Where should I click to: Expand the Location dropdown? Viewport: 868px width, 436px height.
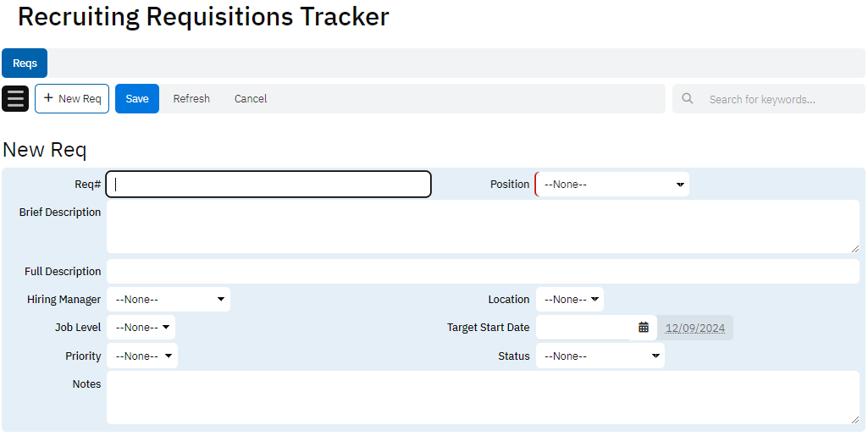click(570, 300)
